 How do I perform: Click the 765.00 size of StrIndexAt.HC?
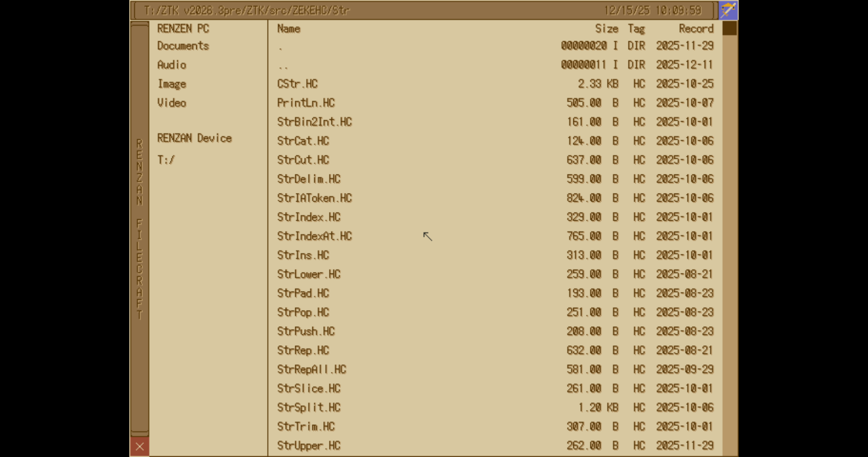coord(584,236)
